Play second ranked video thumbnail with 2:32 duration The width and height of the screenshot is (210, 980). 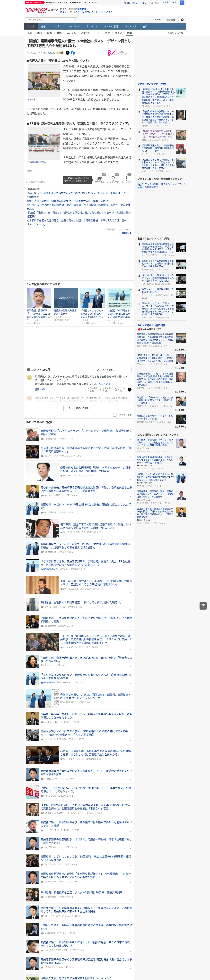click(181, 264)
